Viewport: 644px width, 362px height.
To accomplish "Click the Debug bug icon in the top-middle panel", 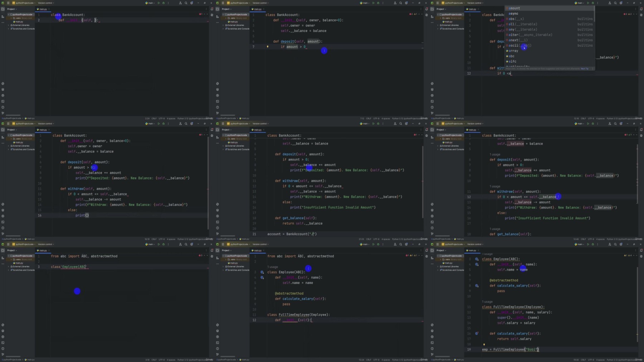I will tap(378, 3).
